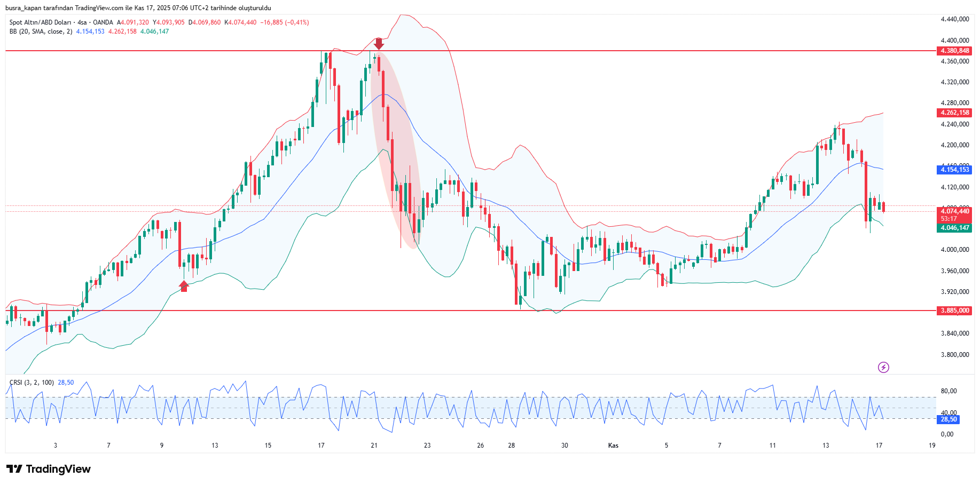980x485 pixels.
Task: Open the BB (20, SMA, close, 2) indicator legend
Action: click(41, 31)
